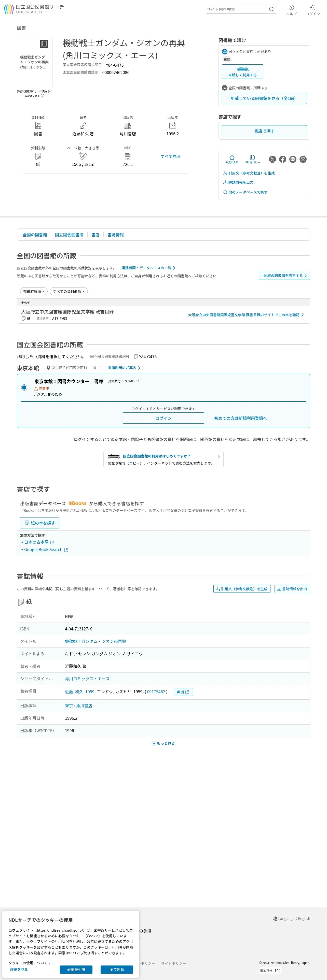Open the 都道府県順 sort dropdown
Image resolution: width=327 pixels, height=980 pixels.
click(34, 291)
